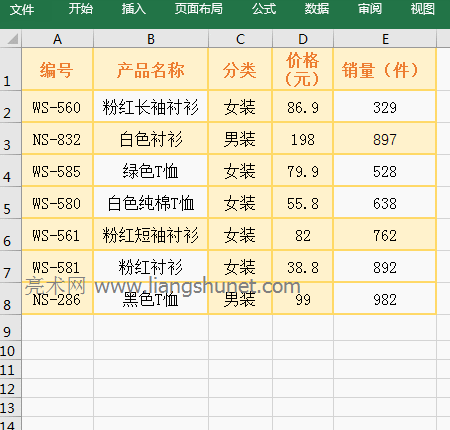
Task: Select row 4 header
Action: 11,171
